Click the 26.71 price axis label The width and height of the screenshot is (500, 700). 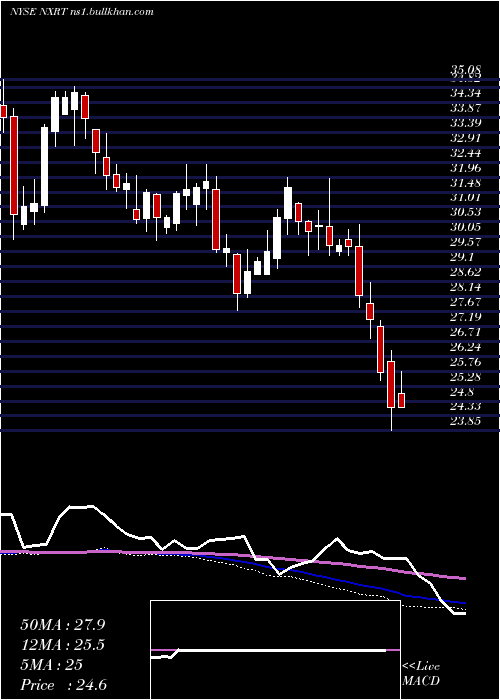[466, 332]
